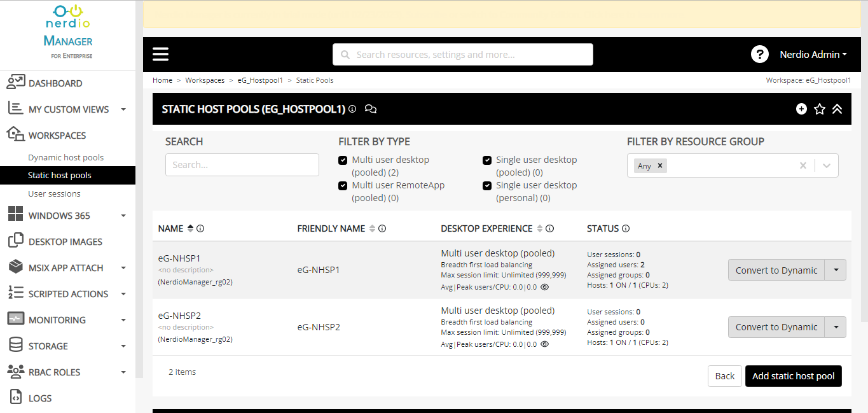
Task: Click Add static host pool button
Action: 794,376
